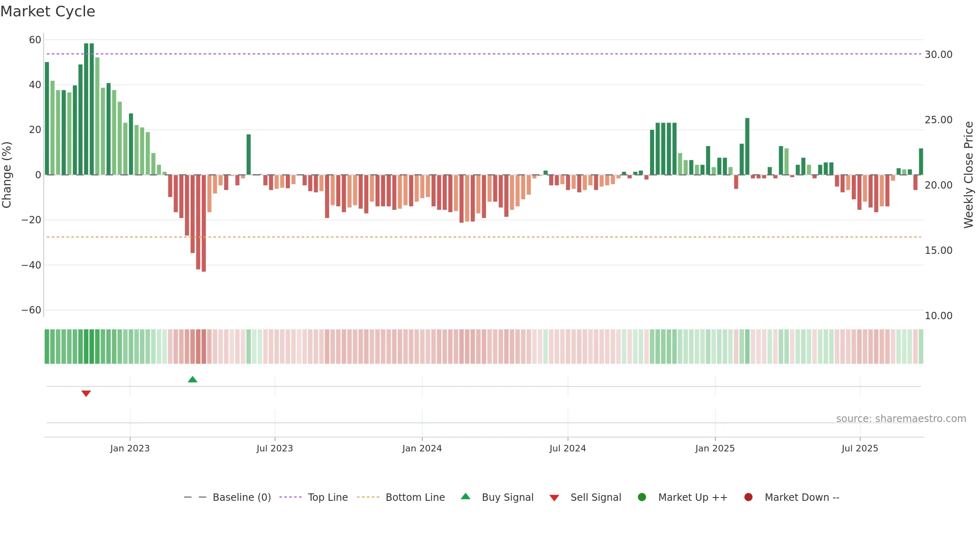Toggle the Buy Signal legend entry

(497, 497)
